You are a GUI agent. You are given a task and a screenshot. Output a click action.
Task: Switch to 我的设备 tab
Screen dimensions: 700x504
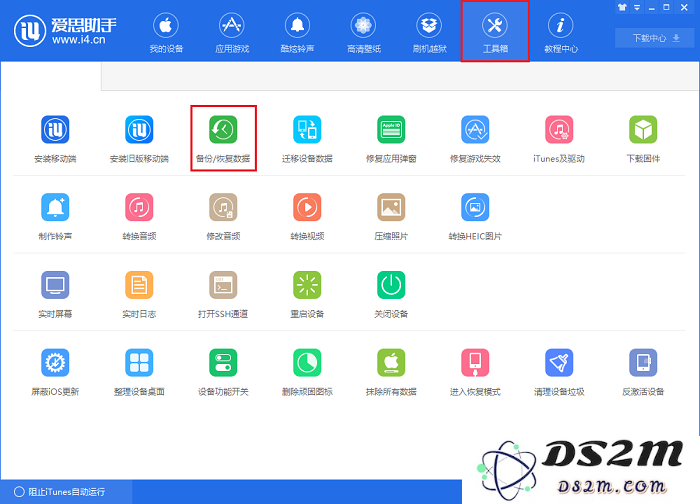pyautogui.click(x=166, y=33)
